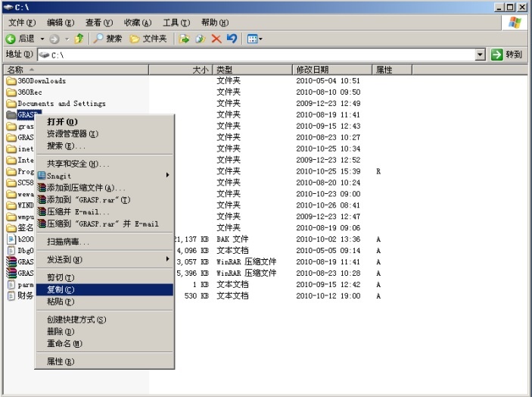Expand the address bar dropdown arrow
This screenshot has height=397, width=532.
[x=480, y=55]
